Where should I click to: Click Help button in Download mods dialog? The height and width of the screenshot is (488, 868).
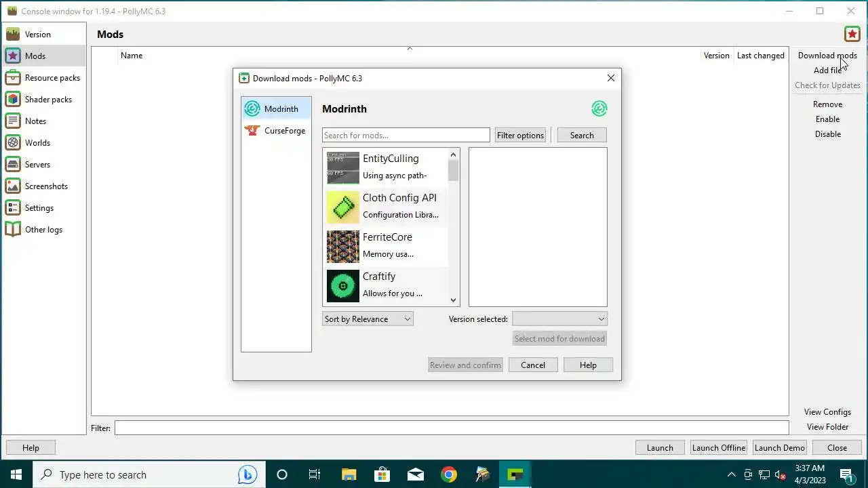click(x=588, y=365)
